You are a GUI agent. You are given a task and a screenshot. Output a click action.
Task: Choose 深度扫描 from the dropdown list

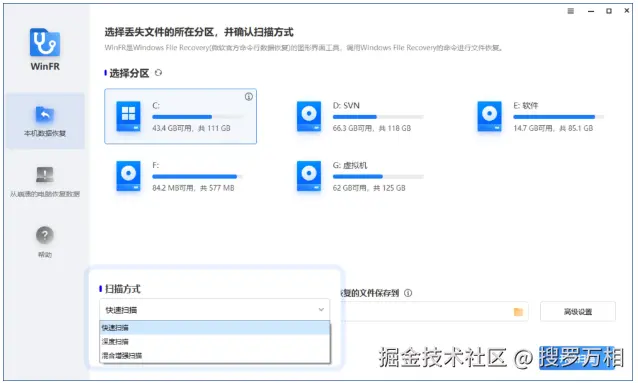[215, 341]
